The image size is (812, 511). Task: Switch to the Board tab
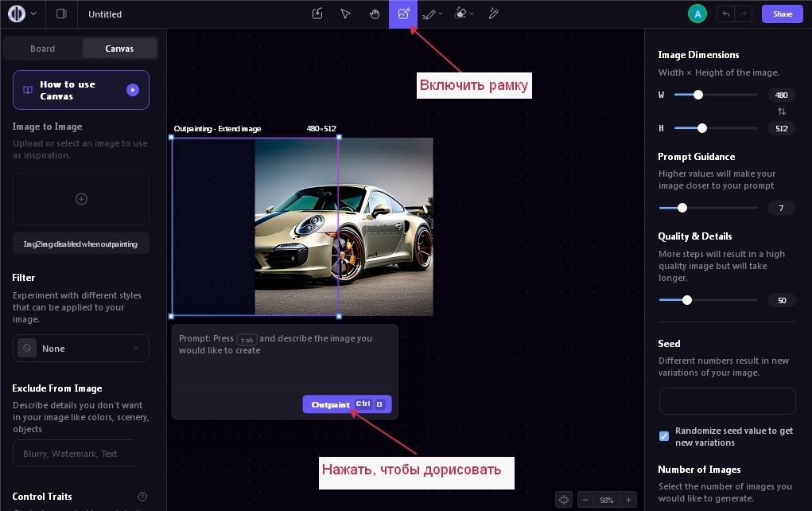pos(43,49)
